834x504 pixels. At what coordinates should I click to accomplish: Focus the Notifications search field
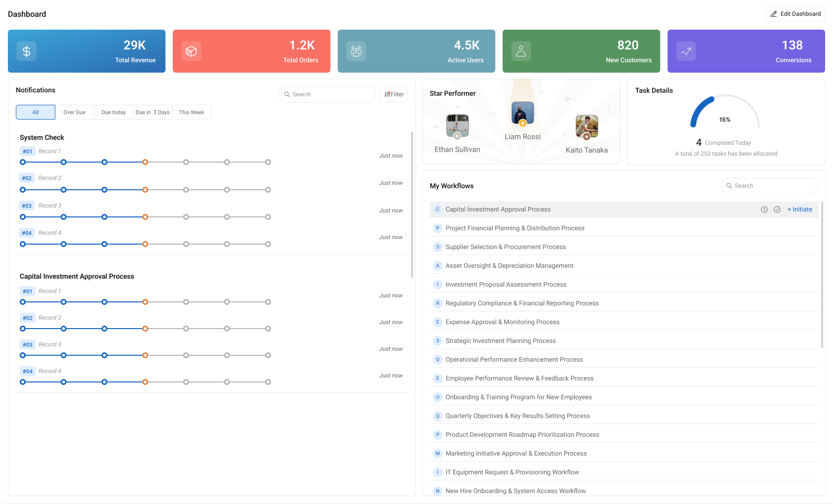(327, 94)
